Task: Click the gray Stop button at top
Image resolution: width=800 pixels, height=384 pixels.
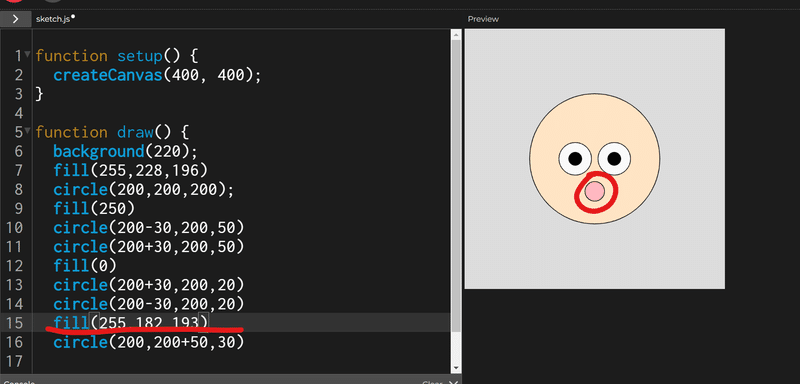Action: click(53, 1)
